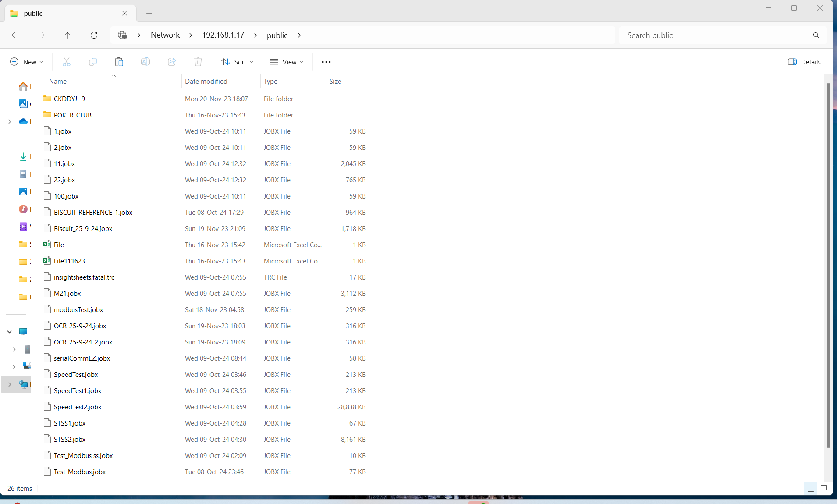Viewport: 837px width, 504px height.
Task: Open Home from the sidebar
Action: [23, 86]
